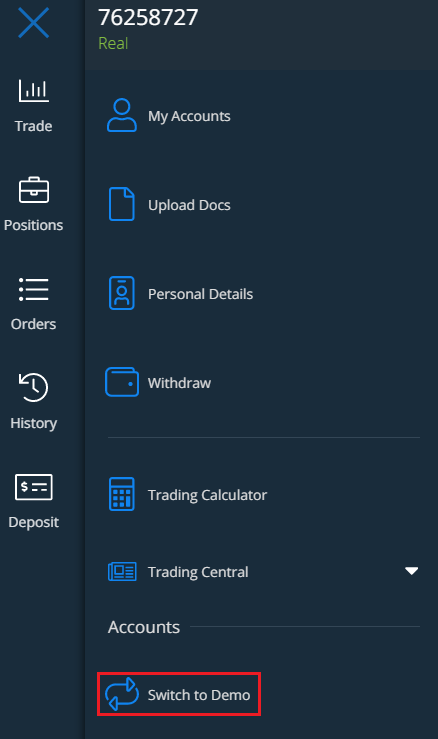The height and width of the screenshot is (739, 438).
Task: Open the Trade chart icon
Action: coord(33,90)
